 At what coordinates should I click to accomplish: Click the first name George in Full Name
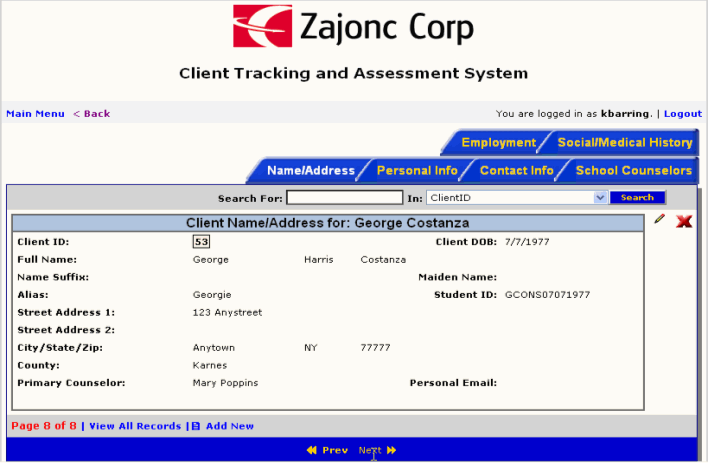pos(210,260)
